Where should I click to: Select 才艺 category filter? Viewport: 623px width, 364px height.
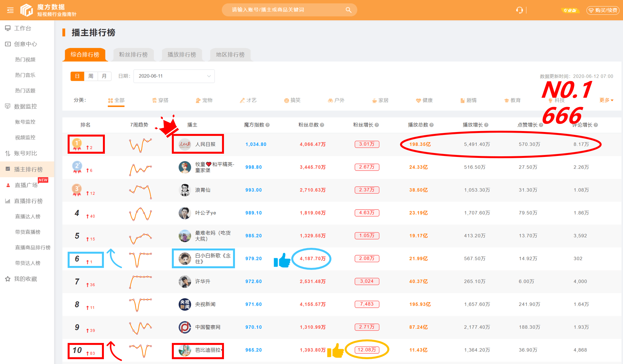pyautogui.click(x=248, y=100)
